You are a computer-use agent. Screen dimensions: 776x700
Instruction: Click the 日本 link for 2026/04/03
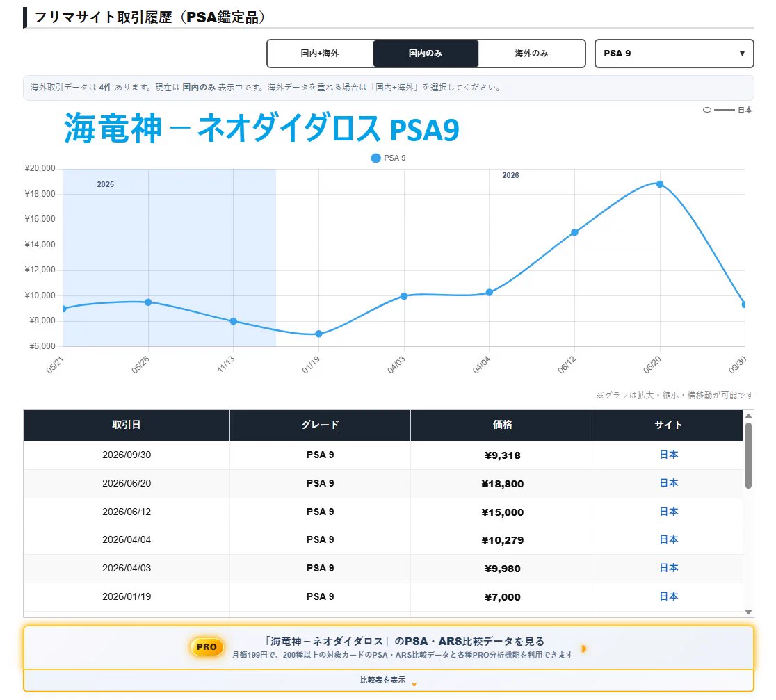point(669,568)
